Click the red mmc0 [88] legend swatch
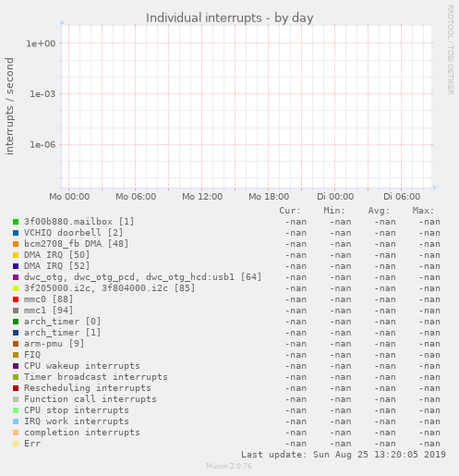Image resolution: width=459 pixels, height=476 pixels. pyautogui.click(x=16, y=299)
